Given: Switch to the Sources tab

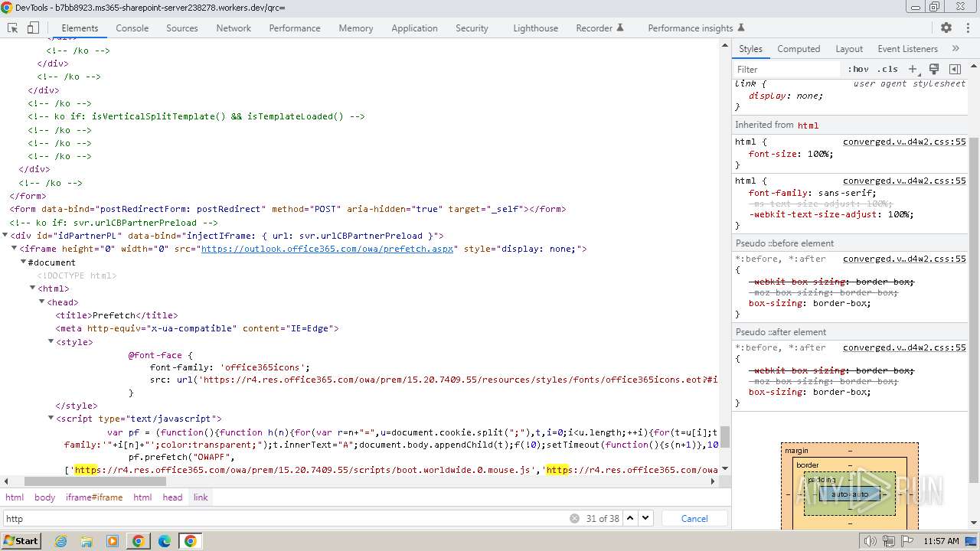Looking at the screenshot, I should point(182,28).
